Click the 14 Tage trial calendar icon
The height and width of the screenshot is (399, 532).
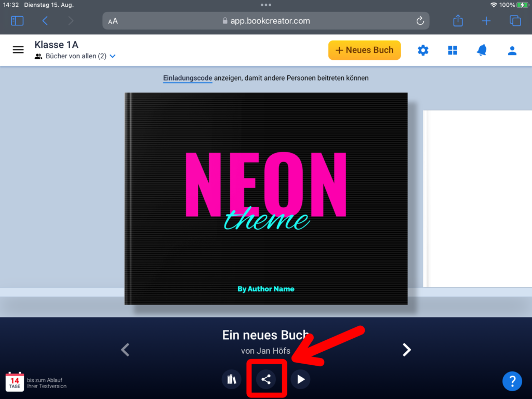pos(15,382)
